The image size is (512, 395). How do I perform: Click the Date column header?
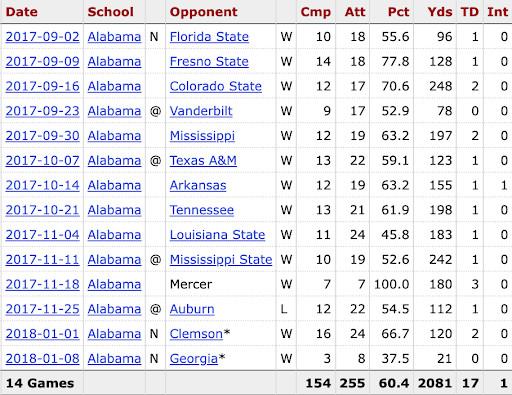[x=22, y=12]
